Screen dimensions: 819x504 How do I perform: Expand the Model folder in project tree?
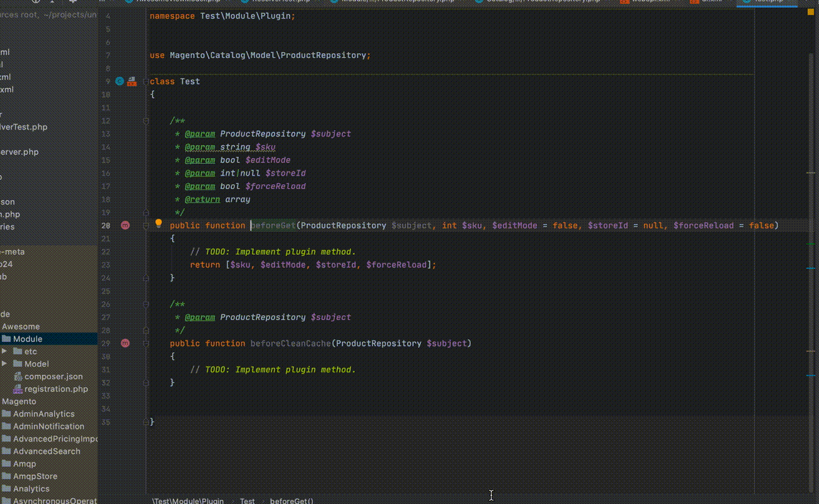click(x=4, y=364)
